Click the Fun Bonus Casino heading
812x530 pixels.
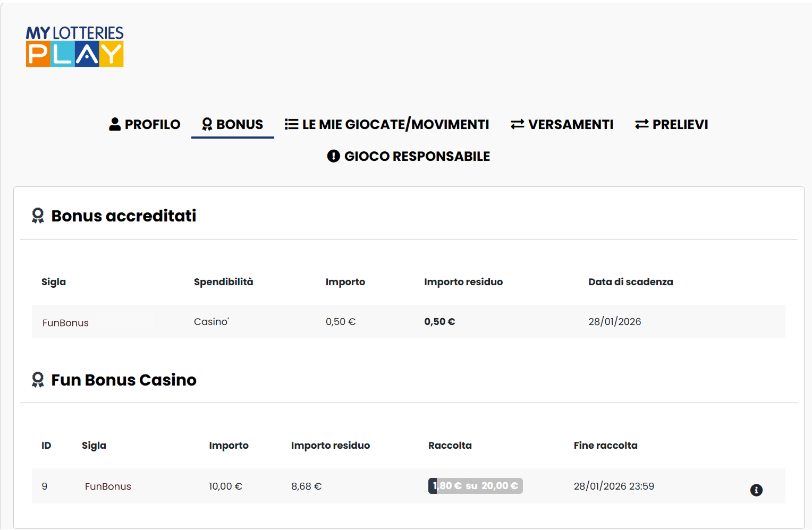124,380
